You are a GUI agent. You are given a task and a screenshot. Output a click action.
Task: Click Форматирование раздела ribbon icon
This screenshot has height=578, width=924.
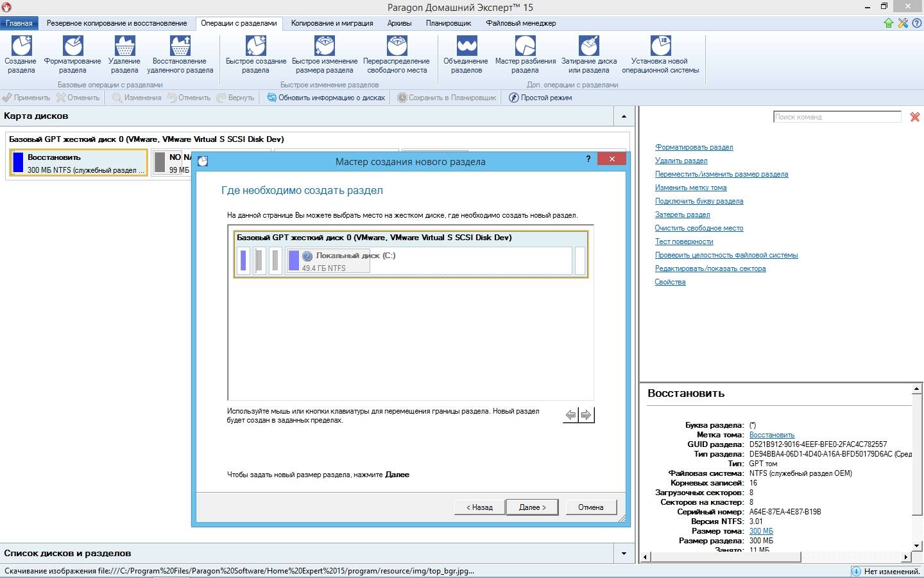point(73,46)
